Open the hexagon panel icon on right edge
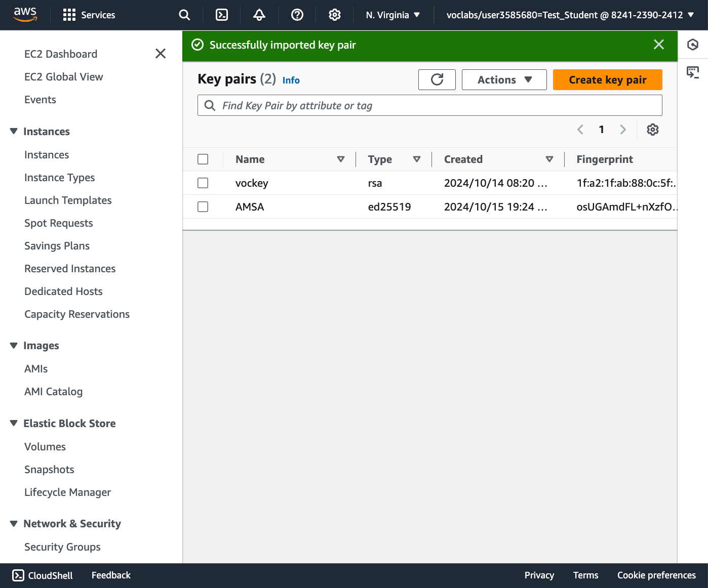 pos(693,45)
